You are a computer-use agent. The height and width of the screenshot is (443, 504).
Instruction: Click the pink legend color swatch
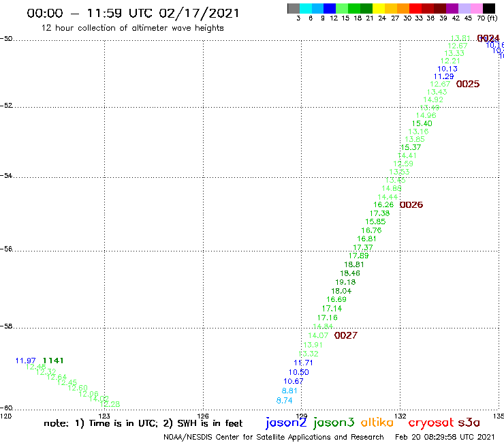(x=476, y=9)
